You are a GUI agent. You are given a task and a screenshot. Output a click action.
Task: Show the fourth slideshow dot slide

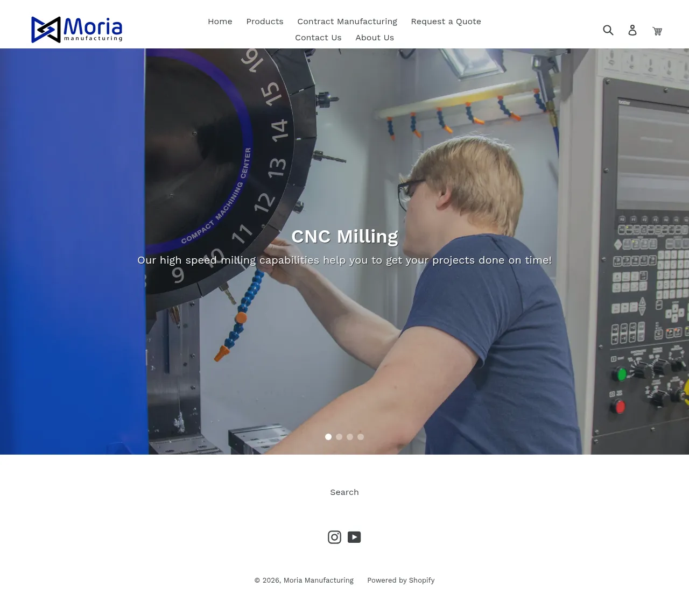(361, 437)
